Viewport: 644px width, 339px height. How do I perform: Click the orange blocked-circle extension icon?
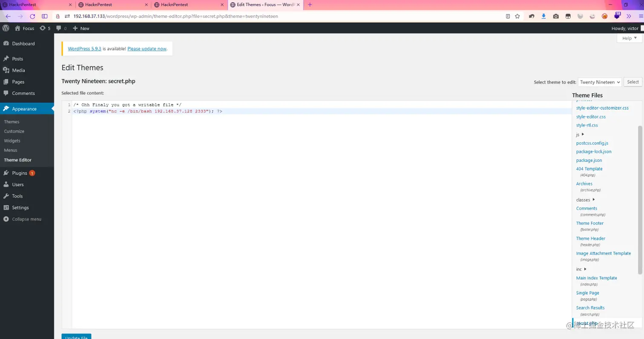[x=604, y=16]
